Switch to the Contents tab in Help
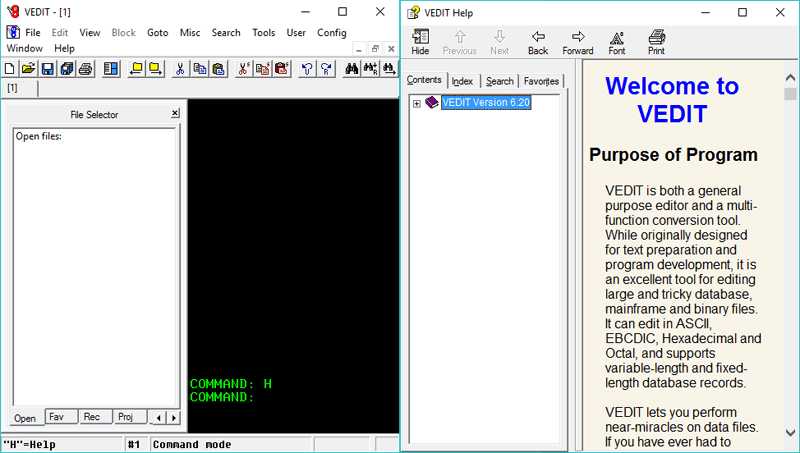This screenshot has height=453, width=800. click(424, 80)
